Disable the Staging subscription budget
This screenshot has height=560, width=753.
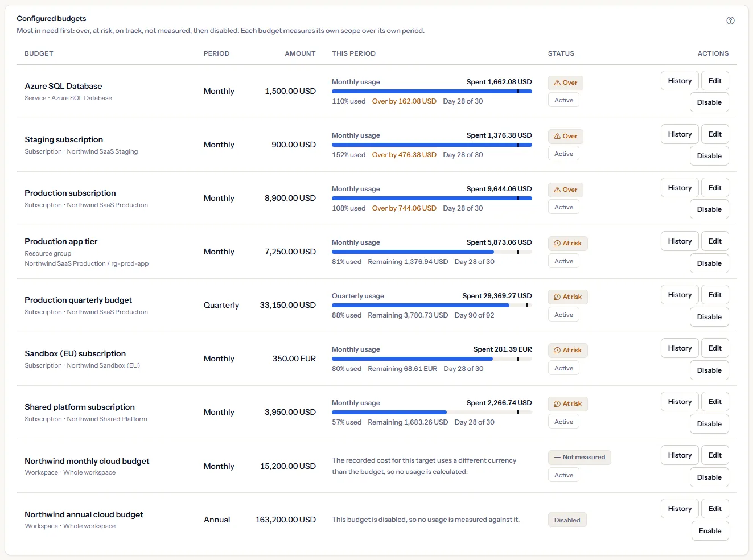(709, 156)
